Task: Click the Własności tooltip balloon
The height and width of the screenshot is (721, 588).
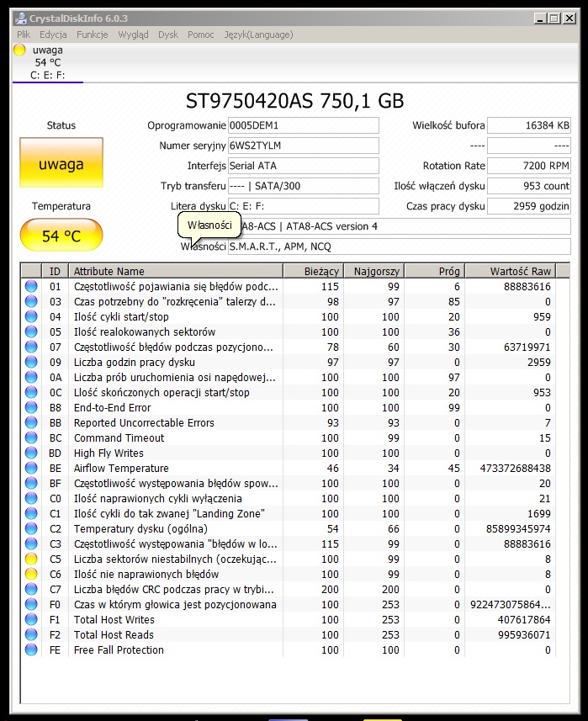Action: [x=209, y=225]
